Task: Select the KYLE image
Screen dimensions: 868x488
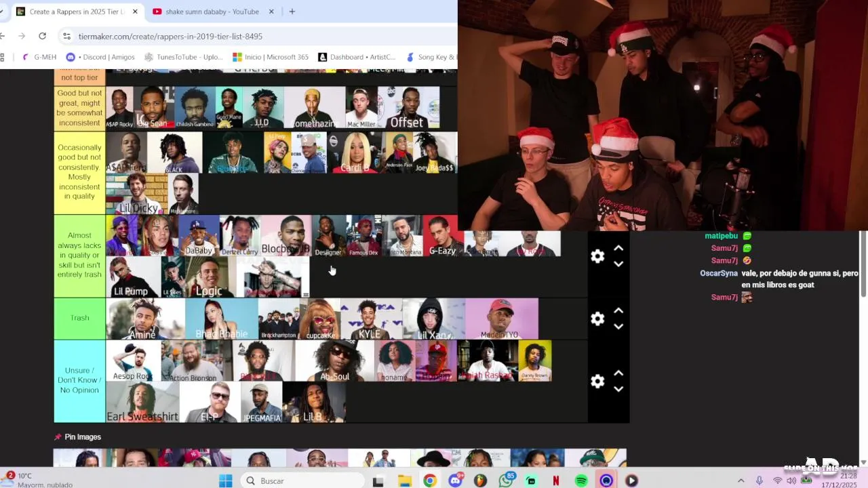Action: [x=370, y=319]
